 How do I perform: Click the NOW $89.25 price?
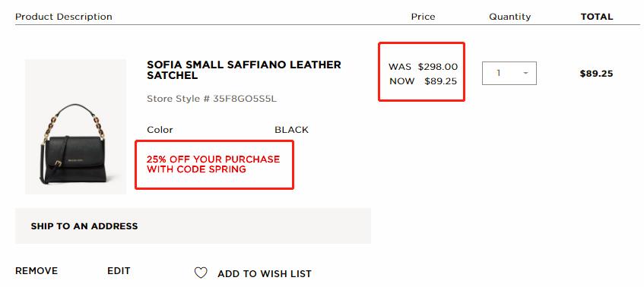423,81
